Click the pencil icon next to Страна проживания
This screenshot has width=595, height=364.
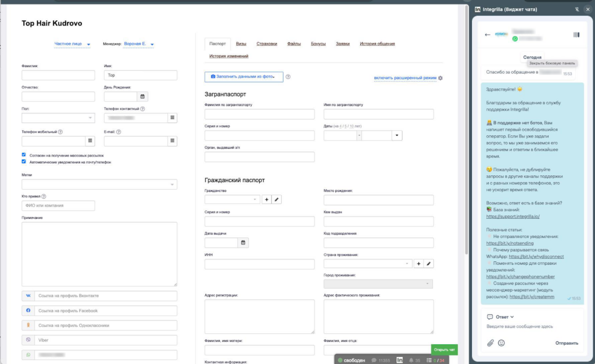[x=429, y=264]
